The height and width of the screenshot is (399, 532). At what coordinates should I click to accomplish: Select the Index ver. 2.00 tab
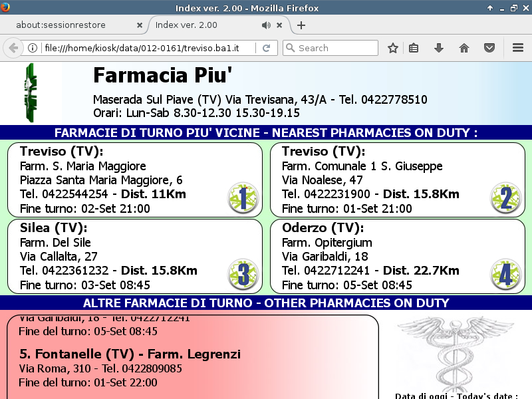coord(199,25)
